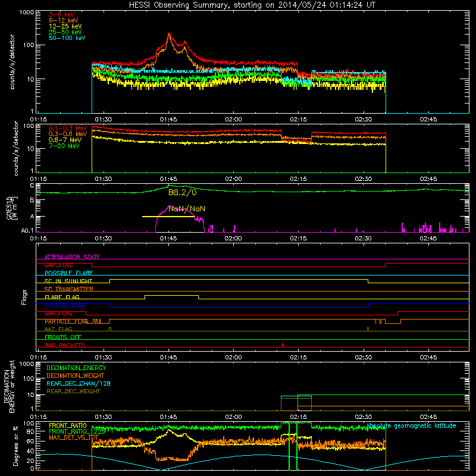Click the magenta GOES flare curve peak

pos(170,206)
